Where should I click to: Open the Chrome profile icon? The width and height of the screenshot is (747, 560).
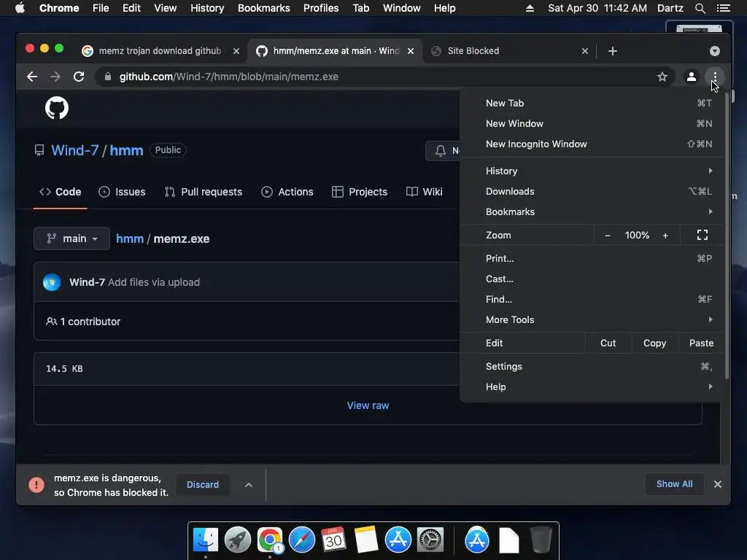pos(692,77)
